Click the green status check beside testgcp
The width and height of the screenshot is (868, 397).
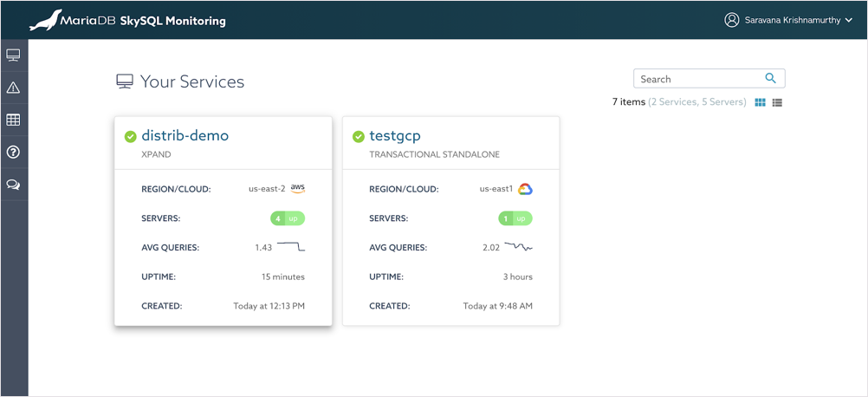coord(358,136)
